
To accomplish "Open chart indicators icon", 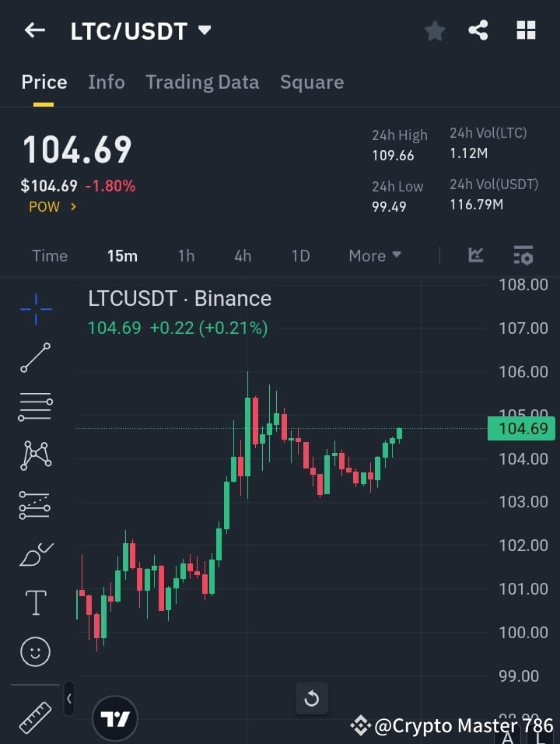I will click(475, 255).
